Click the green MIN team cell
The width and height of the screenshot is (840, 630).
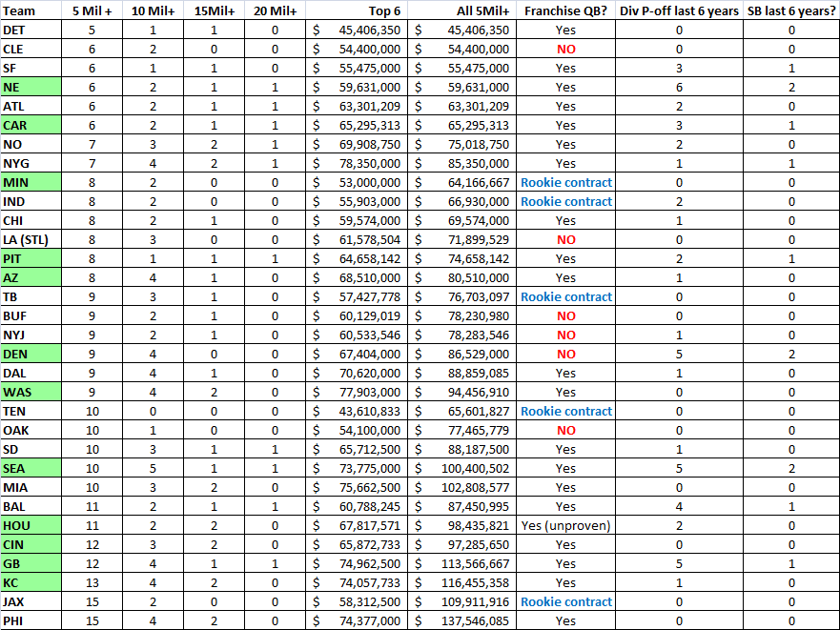31,183
